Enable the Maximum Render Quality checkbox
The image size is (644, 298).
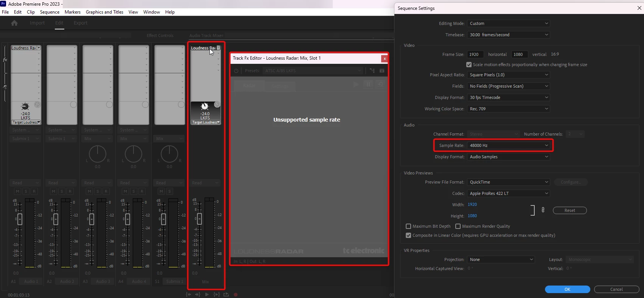coord(458,226)
